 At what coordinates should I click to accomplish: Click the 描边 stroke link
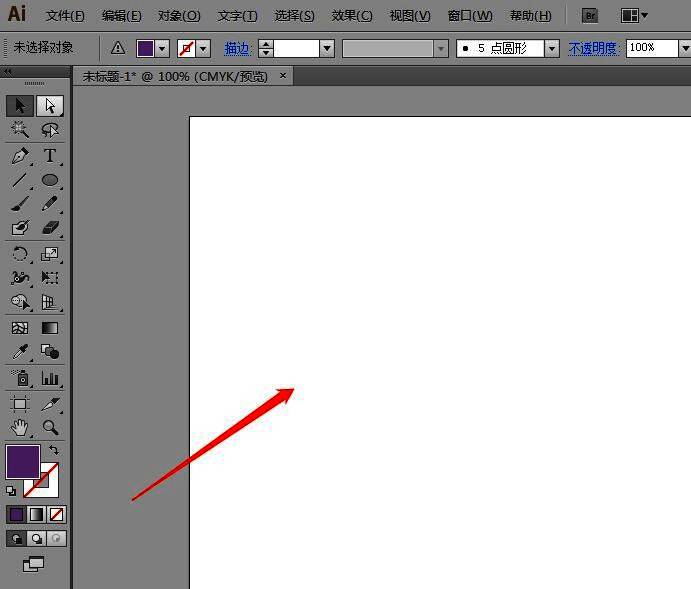(237, 48)
